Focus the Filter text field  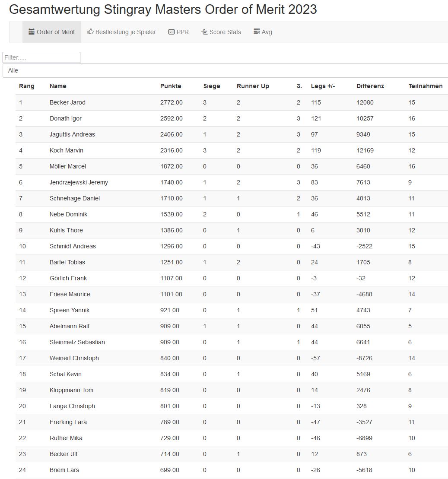(x=41, y=57)
